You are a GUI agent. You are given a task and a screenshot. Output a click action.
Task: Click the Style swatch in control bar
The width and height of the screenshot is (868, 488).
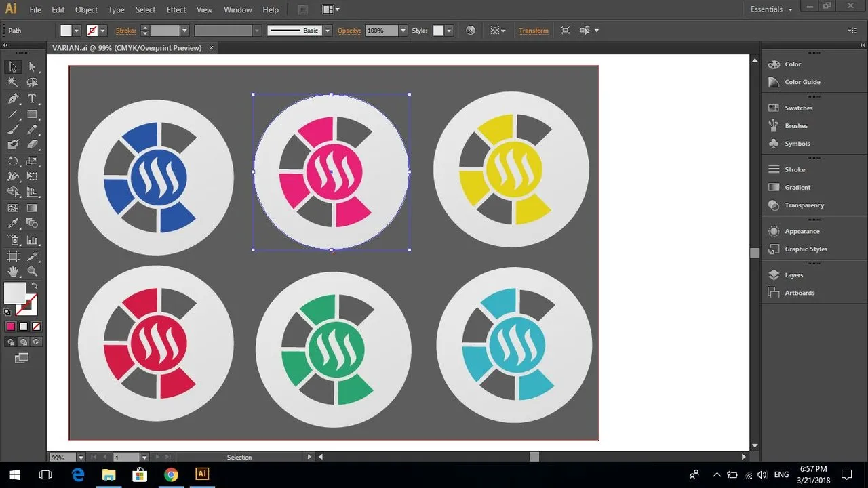pyautogui.click(x=438, y=30)
